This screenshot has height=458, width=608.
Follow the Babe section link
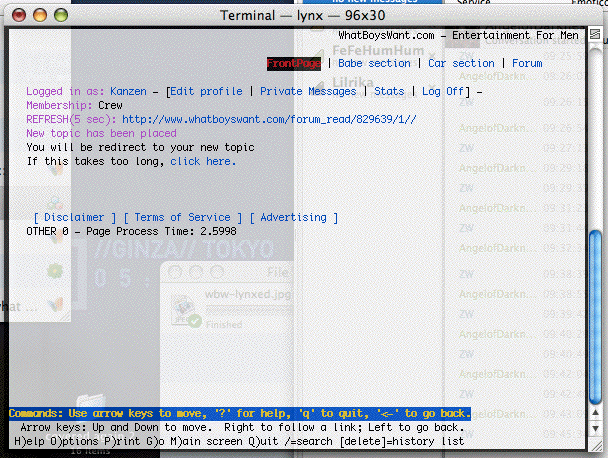tap(375, 63)
